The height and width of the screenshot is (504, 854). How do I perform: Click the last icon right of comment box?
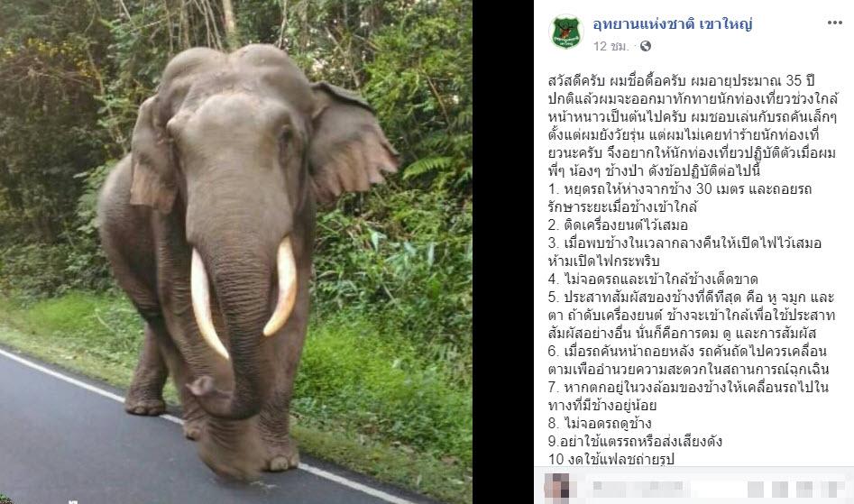coord(829,489)
